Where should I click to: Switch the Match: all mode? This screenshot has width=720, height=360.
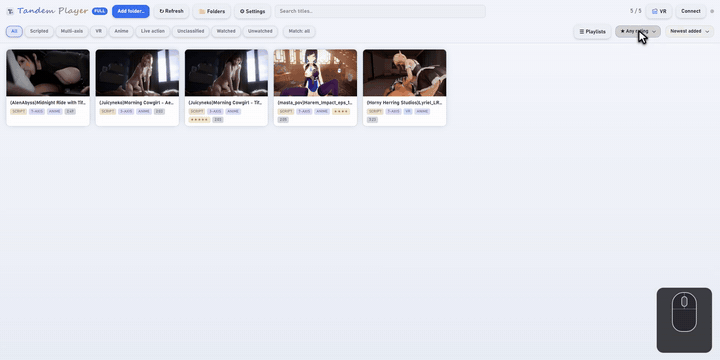299,31
